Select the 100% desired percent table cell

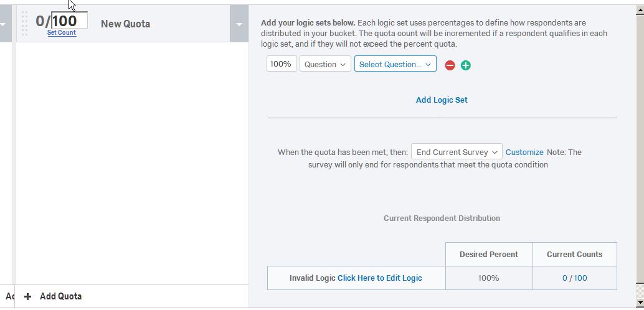tap(488, 278)
